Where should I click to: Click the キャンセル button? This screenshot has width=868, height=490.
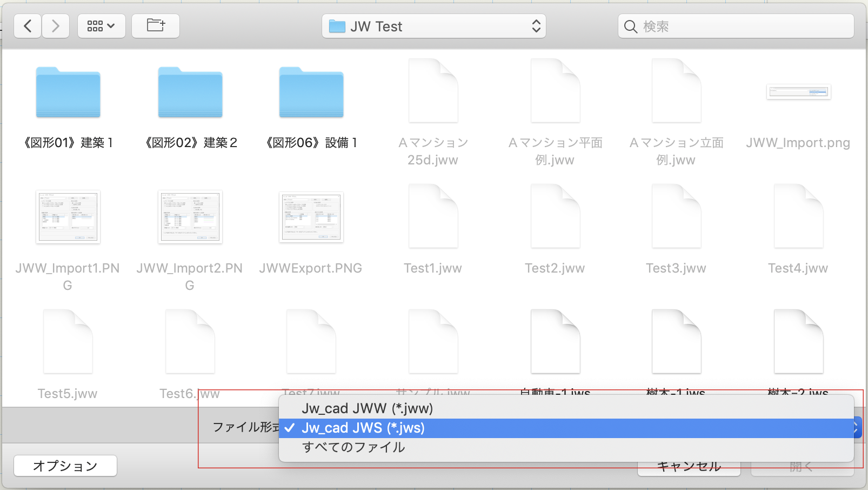point(689,469)
